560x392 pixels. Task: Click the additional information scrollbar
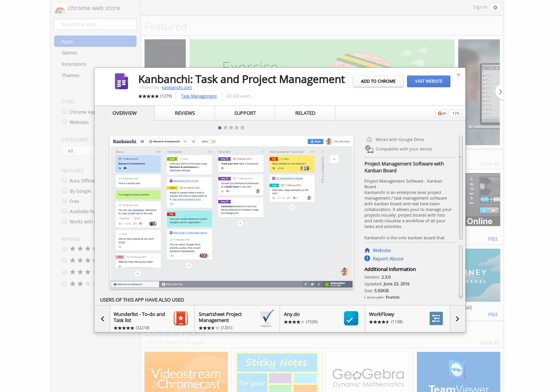[461, 272]
